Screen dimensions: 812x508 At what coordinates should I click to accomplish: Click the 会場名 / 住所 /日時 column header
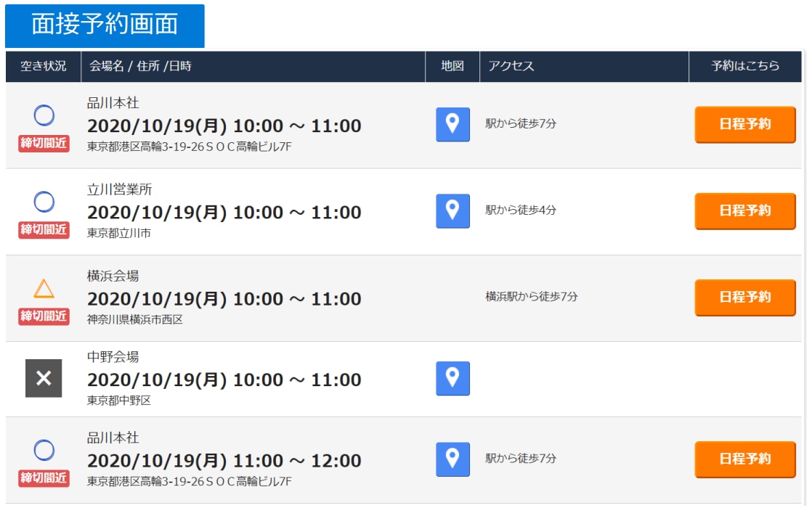pyautogui.click(x=140, y=66)
